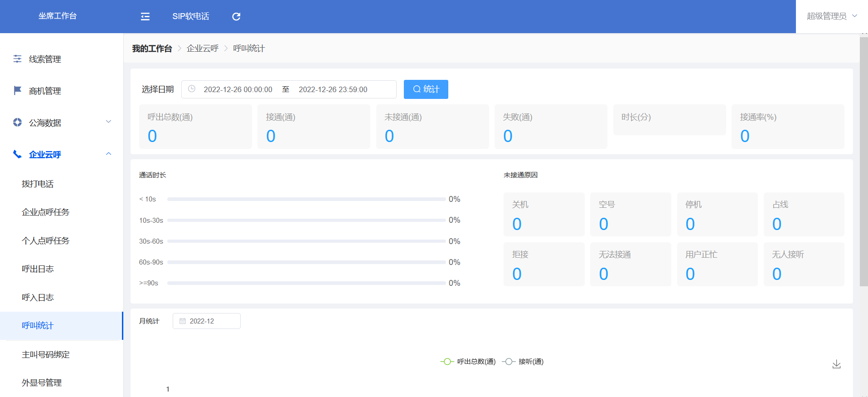This screenshot has width=868, height=397.
Task: Click the clock icon in date range field
Action: pyautogui.click(x=192, y=89)
